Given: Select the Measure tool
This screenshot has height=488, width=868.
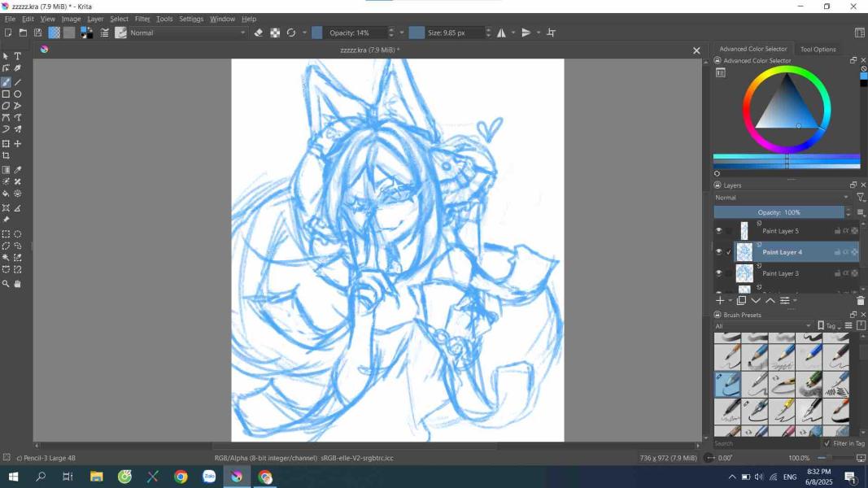Looking at the screenshot, I should coord(18,208).
